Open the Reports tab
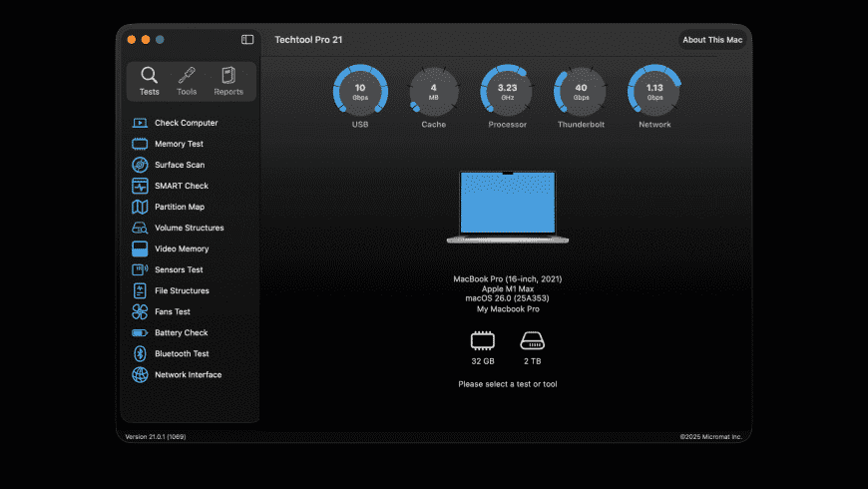 [x=228, y=82]
